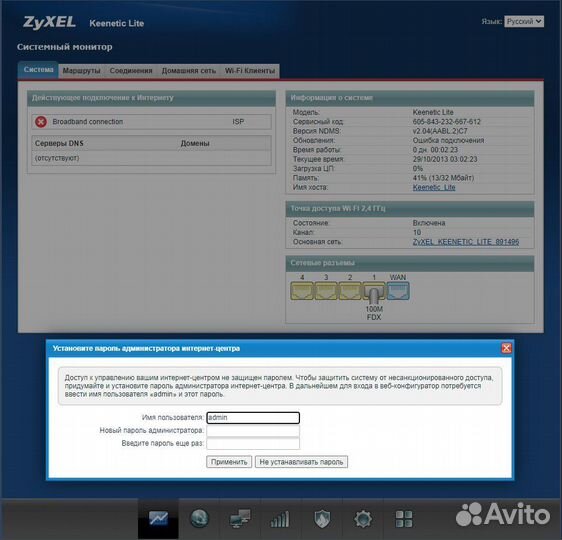Open the Applications grid icon
The height and width of the screenshot is (540, 562).
404,519
